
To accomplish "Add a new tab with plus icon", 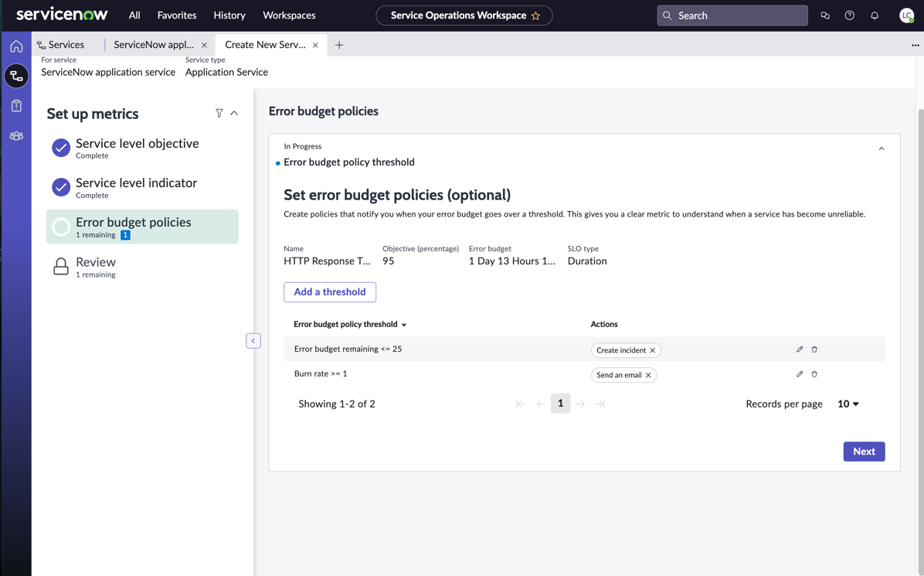I will point(339,45).
